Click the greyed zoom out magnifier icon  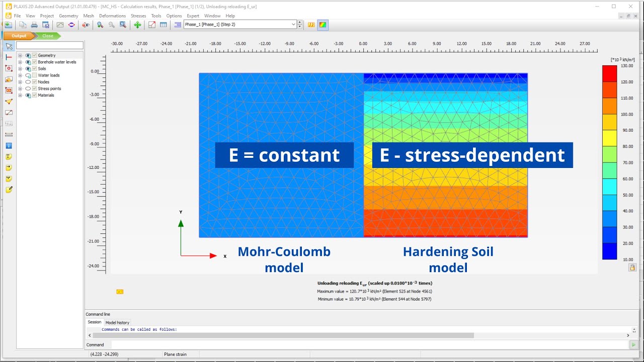tap(112, 25)
